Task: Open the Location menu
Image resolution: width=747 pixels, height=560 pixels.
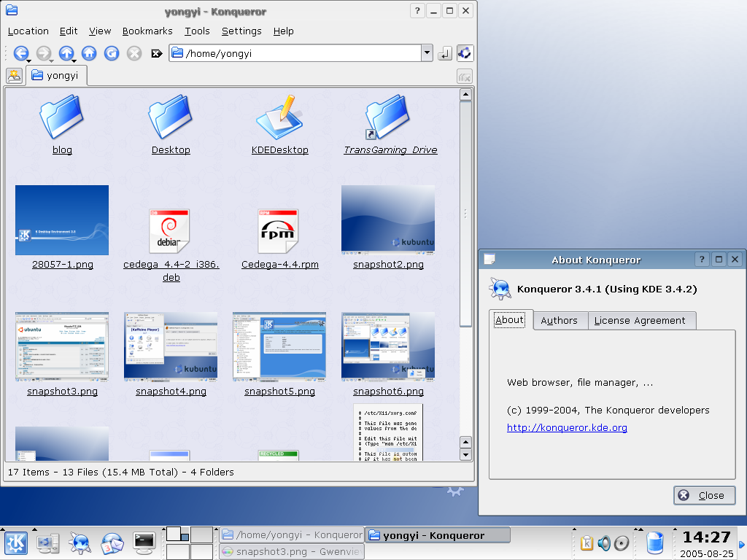Action: pos(28,31)
